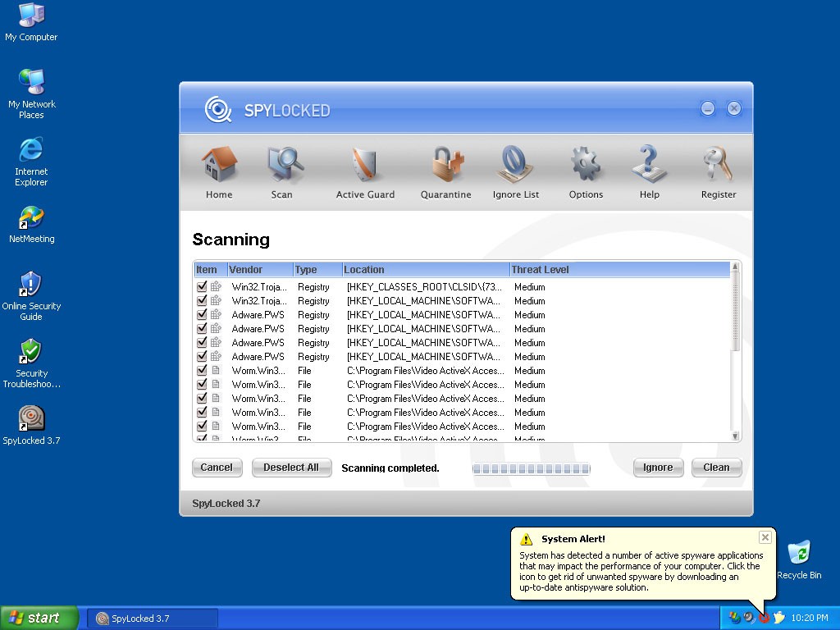840x630 pixels.
Task: Toggle the first Adware.PWS checkbox
Action: [x=202, y=315]
